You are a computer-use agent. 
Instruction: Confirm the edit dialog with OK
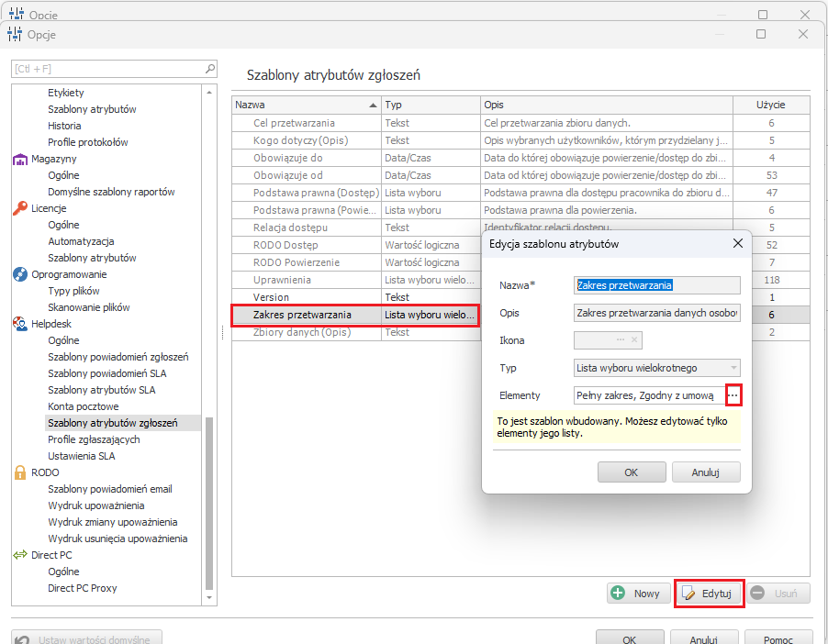pyautogui.click(x=631, y=472)
